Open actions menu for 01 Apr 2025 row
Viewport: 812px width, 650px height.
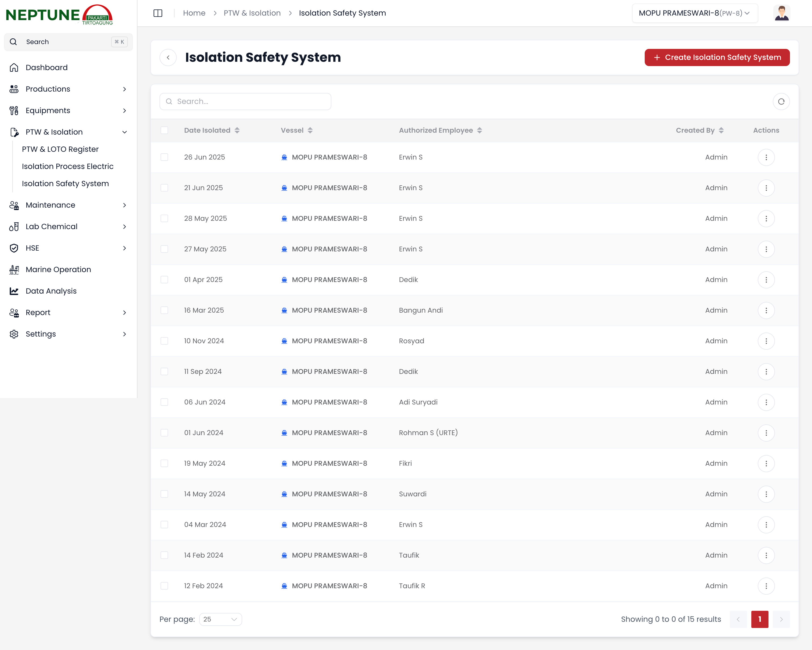766,280
